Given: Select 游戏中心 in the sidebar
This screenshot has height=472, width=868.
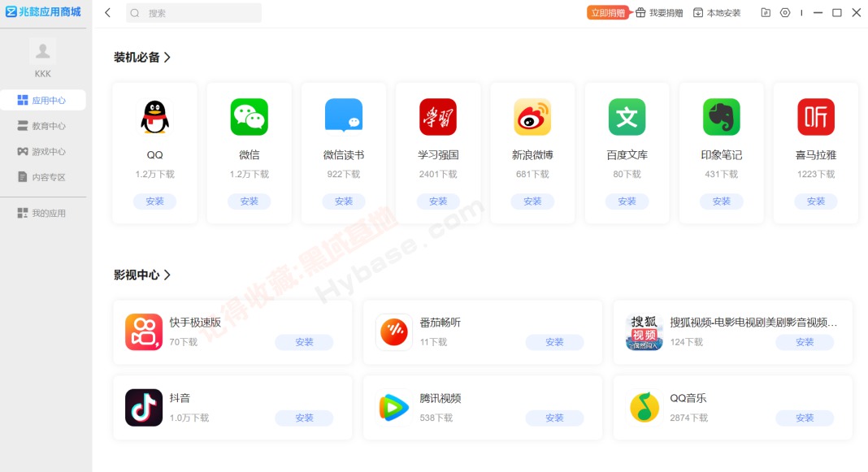Looking at the screenshot, I should point(42,151).
